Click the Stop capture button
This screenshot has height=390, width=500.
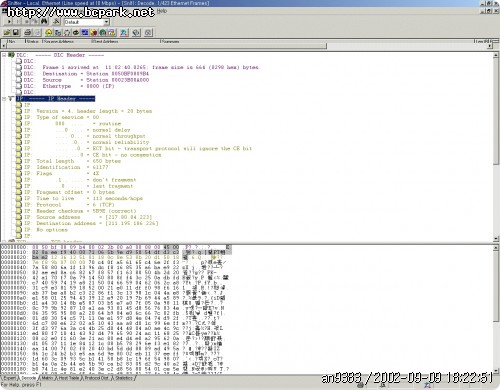(27, 22)
